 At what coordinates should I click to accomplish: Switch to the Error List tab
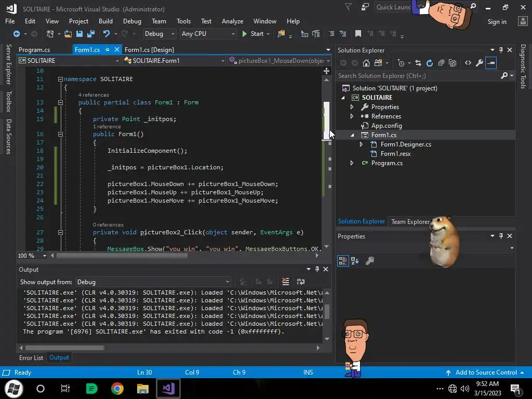[x=31, y=357]
